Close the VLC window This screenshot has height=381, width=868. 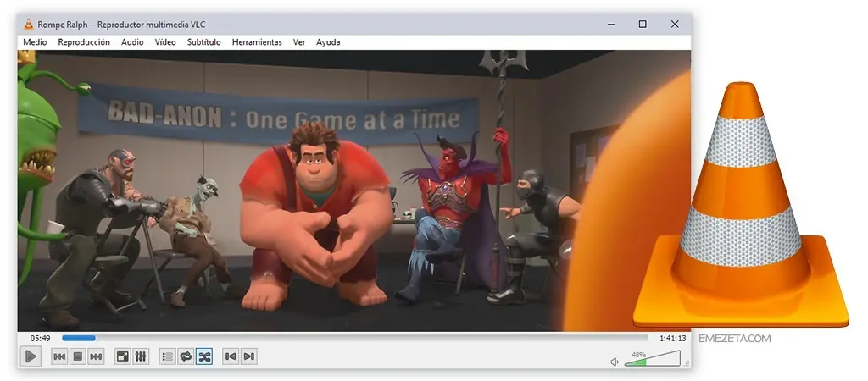tap(674, 25)
